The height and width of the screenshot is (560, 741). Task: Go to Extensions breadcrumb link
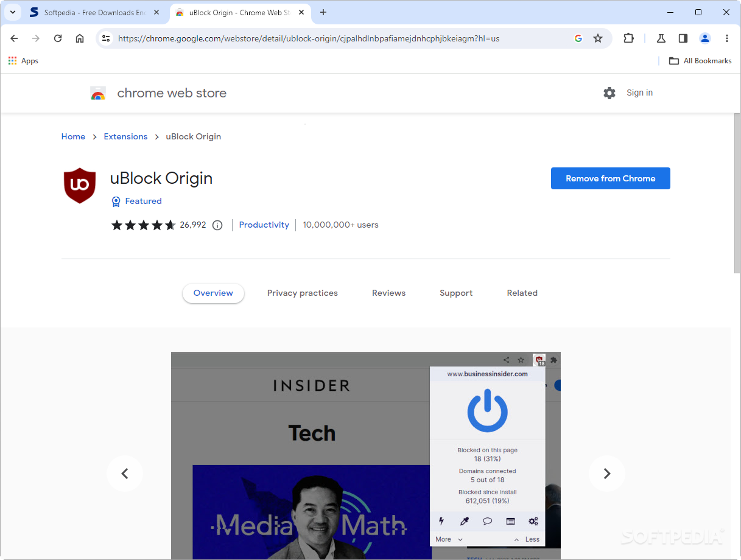coord(125,137)
